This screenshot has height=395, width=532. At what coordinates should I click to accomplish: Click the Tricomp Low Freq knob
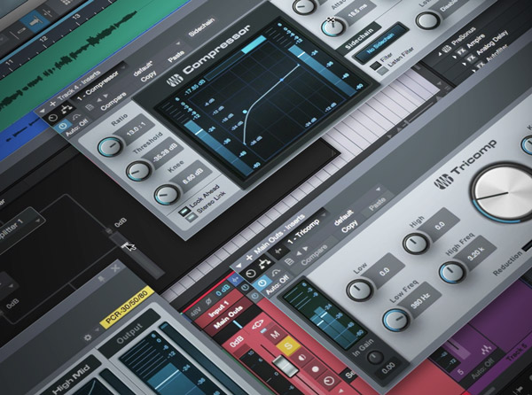pyautogui.click(x=396, y=319)
